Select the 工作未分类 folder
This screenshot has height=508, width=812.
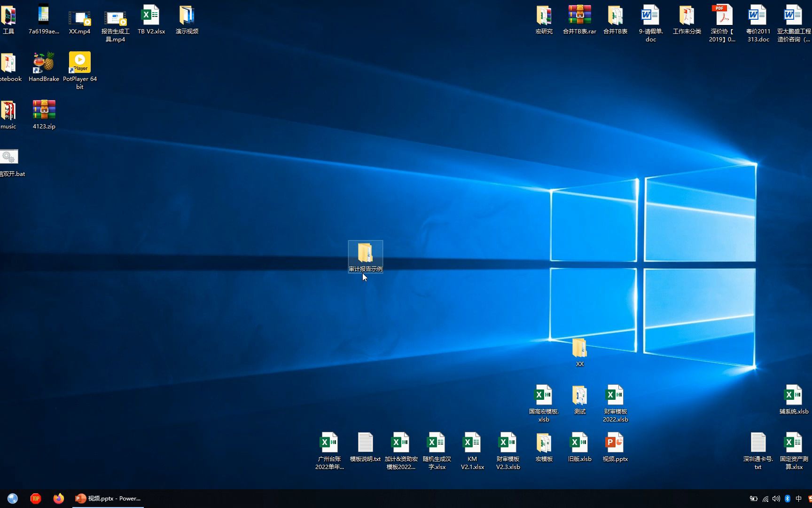[687, 19]
